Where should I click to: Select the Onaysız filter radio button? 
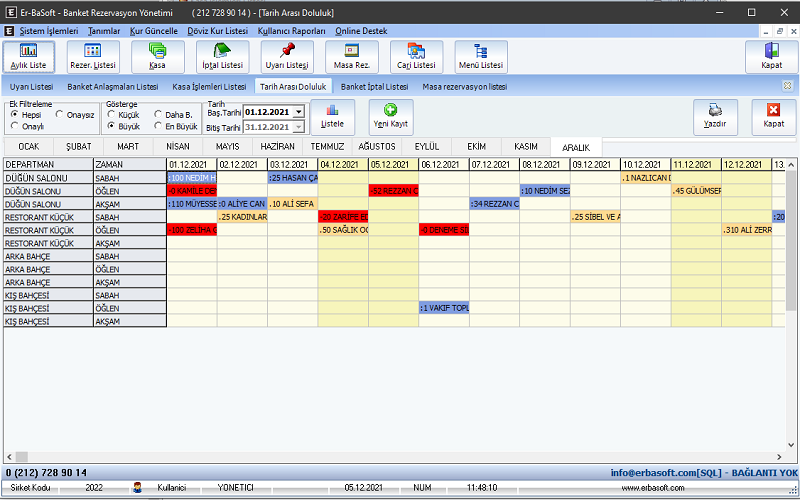60,115
